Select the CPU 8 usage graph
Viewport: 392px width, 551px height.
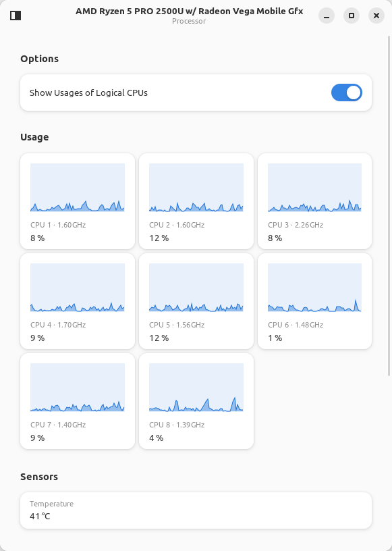coord(196,387)
